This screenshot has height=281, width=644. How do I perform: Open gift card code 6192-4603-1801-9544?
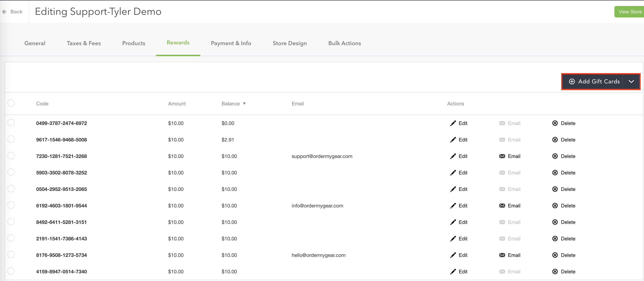coord(62,206)
